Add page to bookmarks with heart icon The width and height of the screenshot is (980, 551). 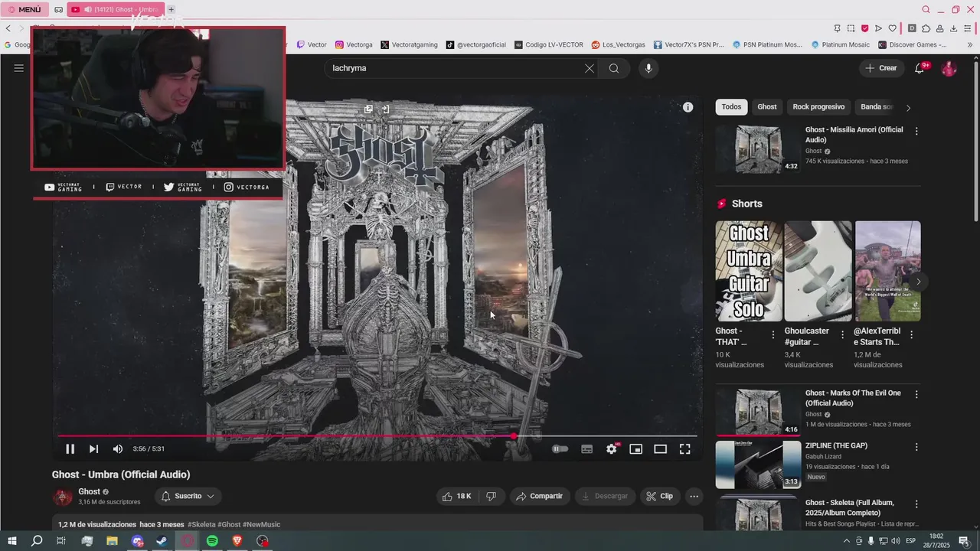coord(892,28)
